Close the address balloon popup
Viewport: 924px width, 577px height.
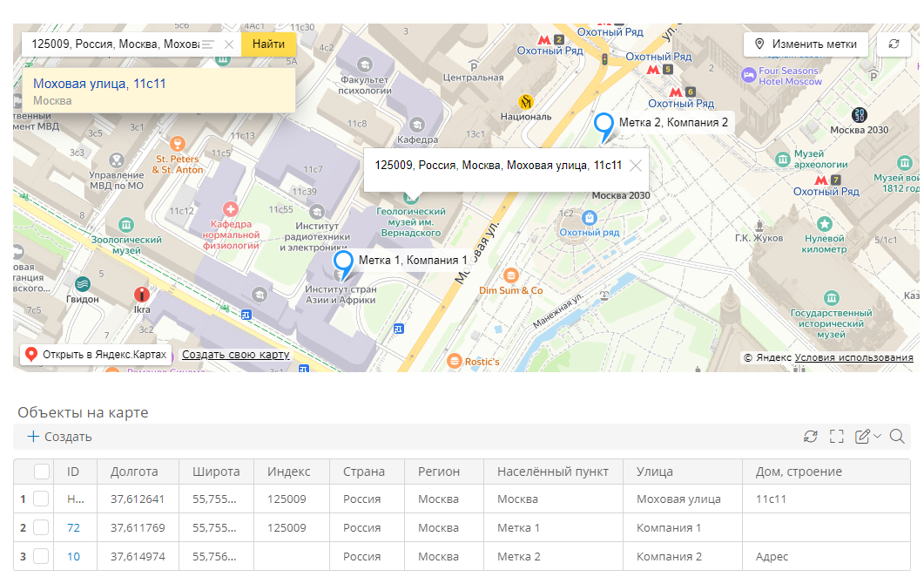pyautogui.click(x=635, y=166)
